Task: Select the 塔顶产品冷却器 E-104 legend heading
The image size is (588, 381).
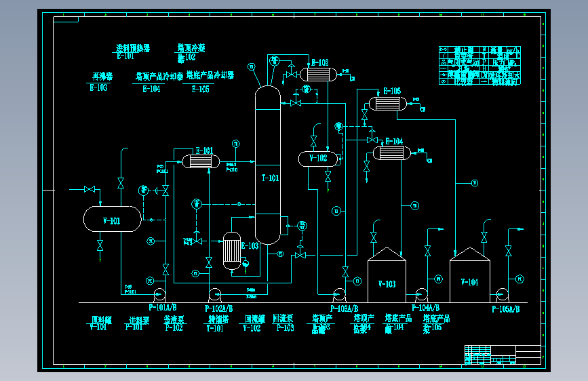Action: point(158,83)
